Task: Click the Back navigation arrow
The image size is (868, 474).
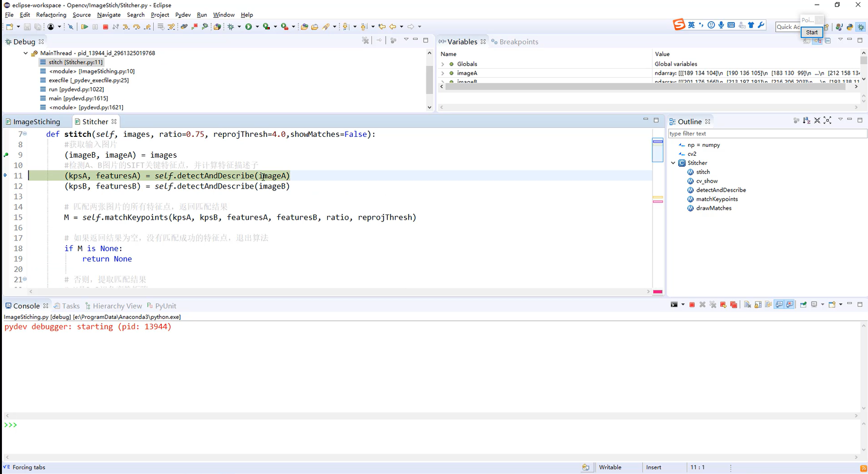Action: coord(392,27)
